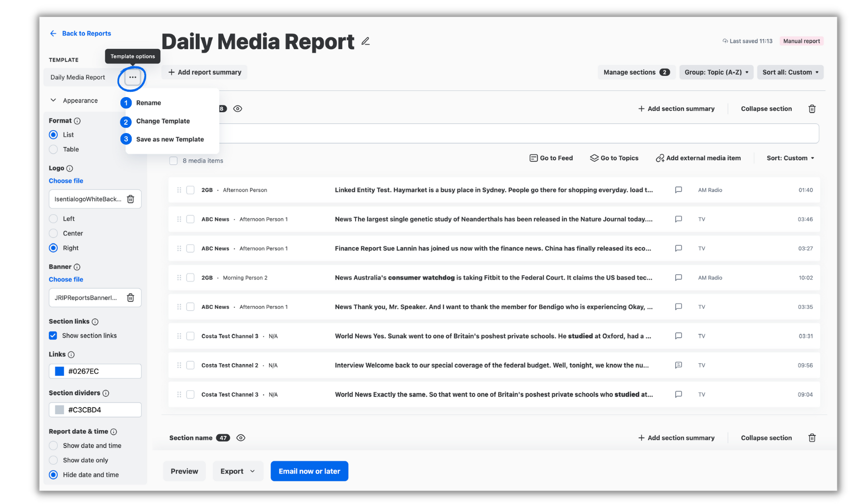The width and height of the screenshot is (868, 504).
Task: Click Choose file under Logo
Action: tap(66, 181)
